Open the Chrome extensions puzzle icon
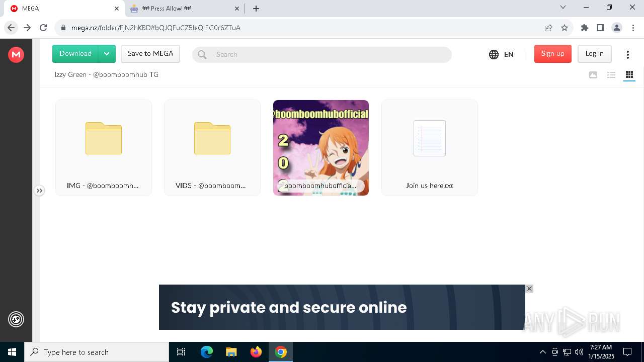The height and width of the screenshot is (362, 644). pos(585,28)
